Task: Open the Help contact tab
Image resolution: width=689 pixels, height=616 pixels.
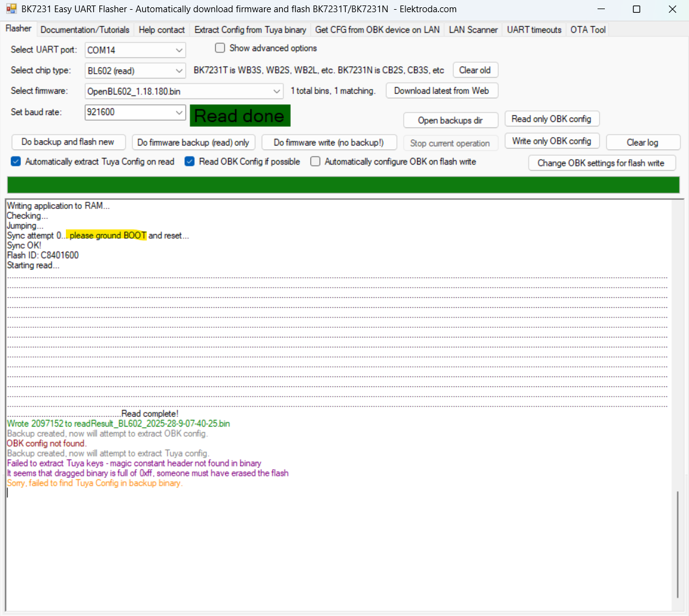Action: coord(162,29)
